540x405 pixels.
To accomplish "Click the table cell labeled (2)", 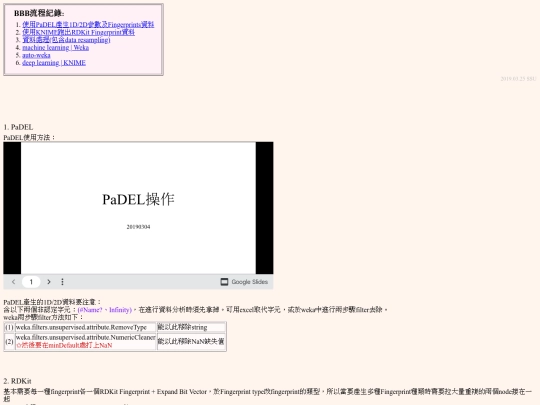I will tap(9, 341).
